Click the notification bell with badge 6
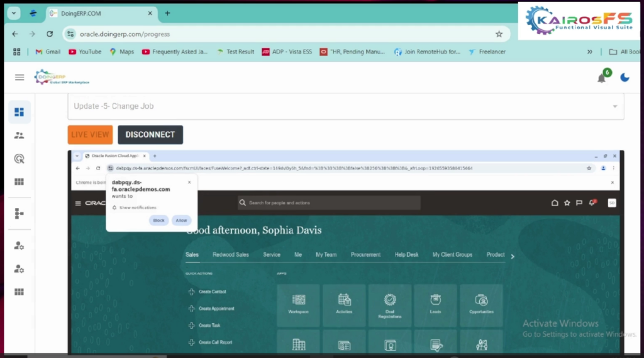 [602, 78]
